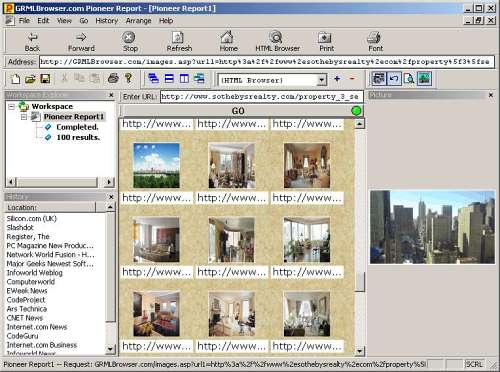Screen dimensions: 500x372
Task: Close the Workspace explorer panel
Action: [111, 95]
